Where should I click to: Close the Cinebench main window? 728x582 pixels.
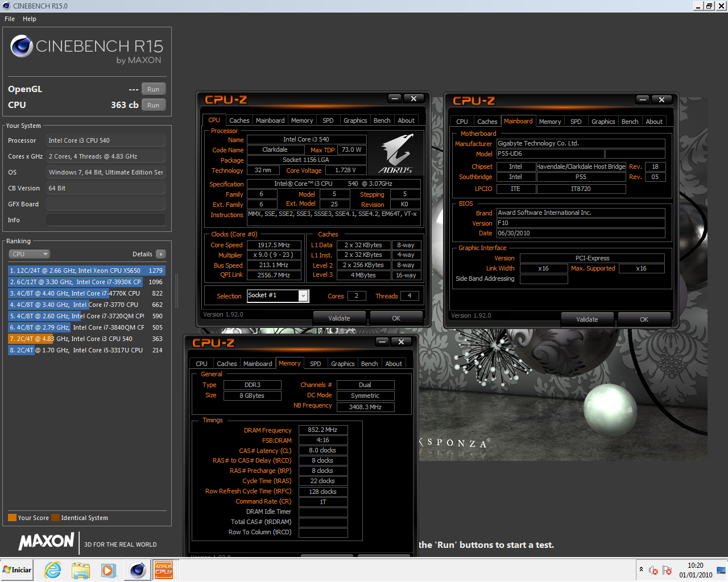721,6
